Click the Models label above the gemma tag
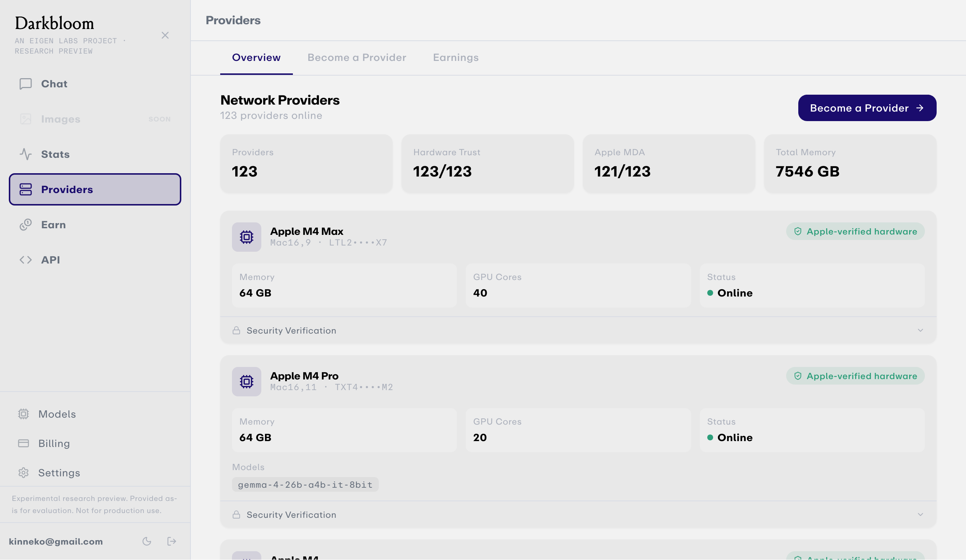This screenshot has width=966, height=560. click(248, 467)
